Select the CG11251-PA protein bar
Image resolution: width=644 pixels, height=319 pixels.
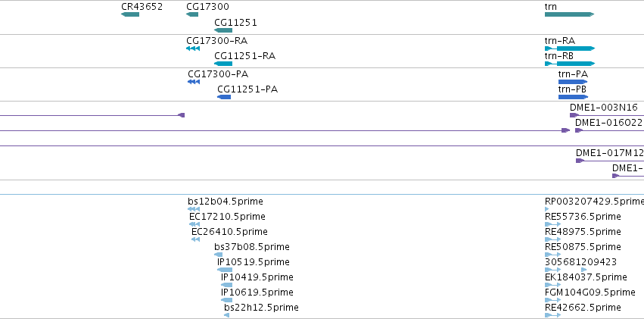coord(224,97)
